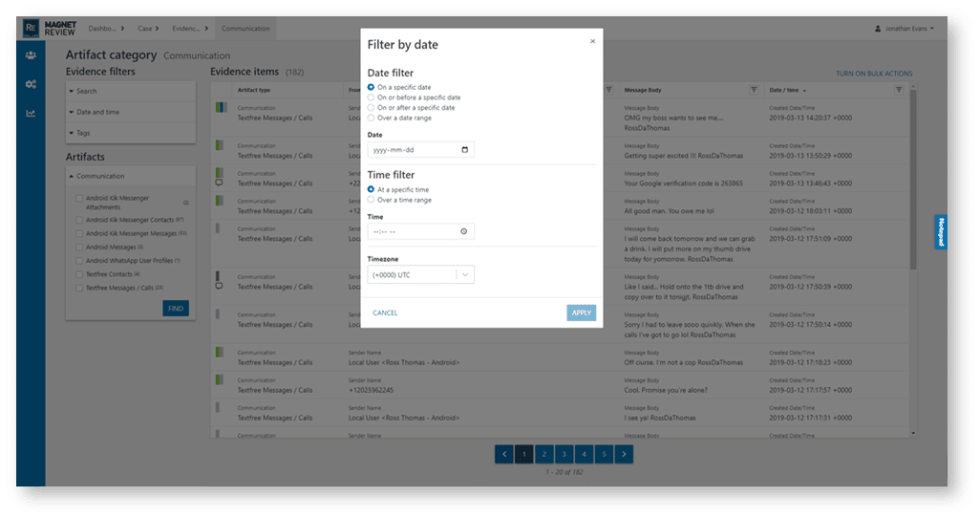Screen dimensions: 980x519
Task: Open the Magnet Review home logo
Action: coord(50,28)
